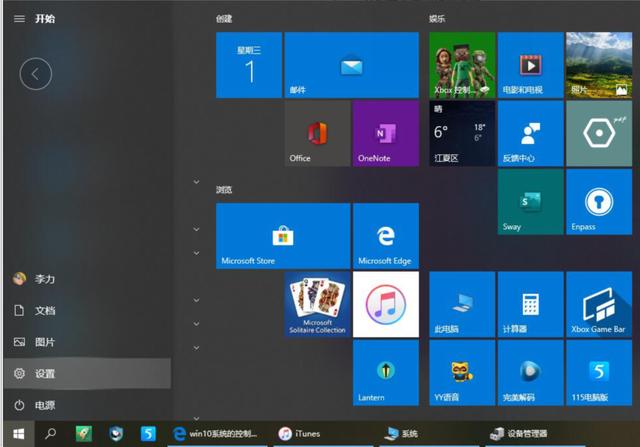Viewport: 640px width, 447px height.
Task: Open the 此电脑 This PC tile
Action: [462, 305]
